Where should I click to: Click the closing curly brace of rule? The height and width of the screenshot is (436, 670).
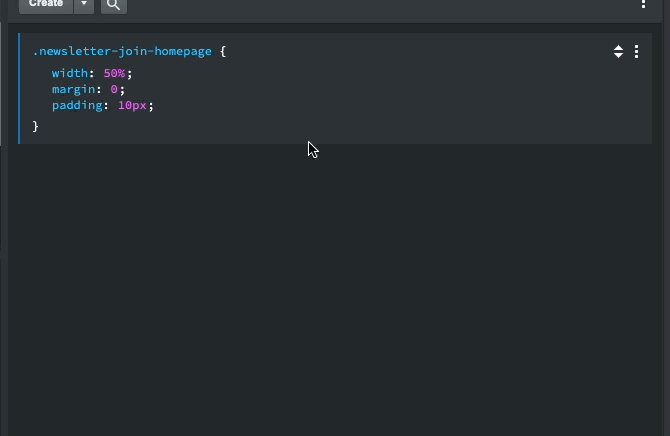pos(35,127)
